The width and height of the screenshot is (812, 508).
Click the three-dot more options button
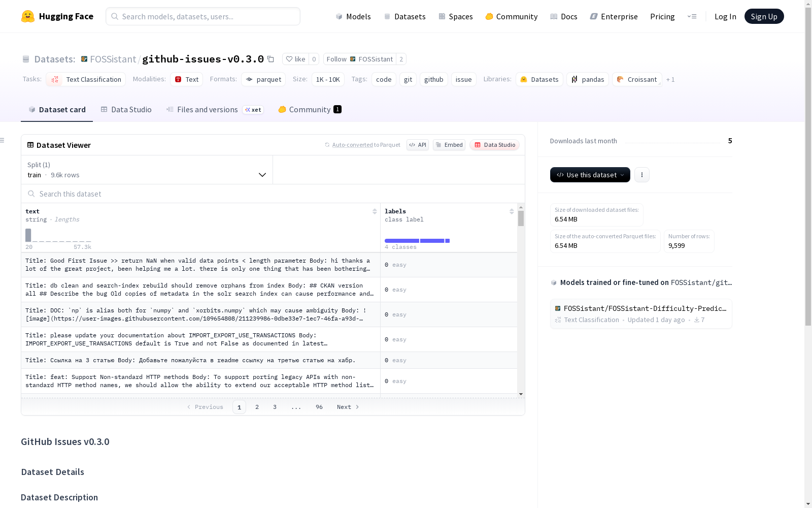642,175
